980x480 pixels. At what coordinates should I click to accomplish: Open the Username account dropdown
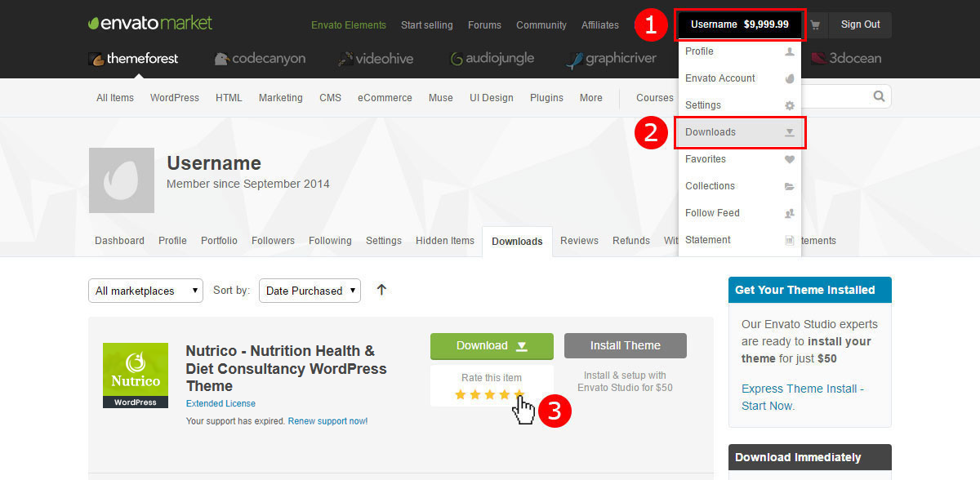740,24
